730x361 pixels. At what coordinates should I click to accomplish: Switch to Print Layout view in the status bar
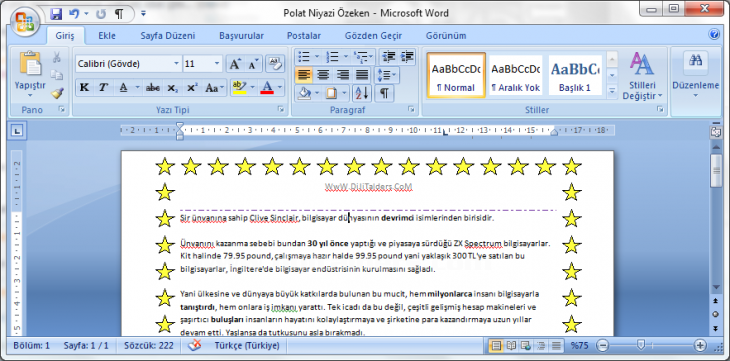[x=496, y=345]
